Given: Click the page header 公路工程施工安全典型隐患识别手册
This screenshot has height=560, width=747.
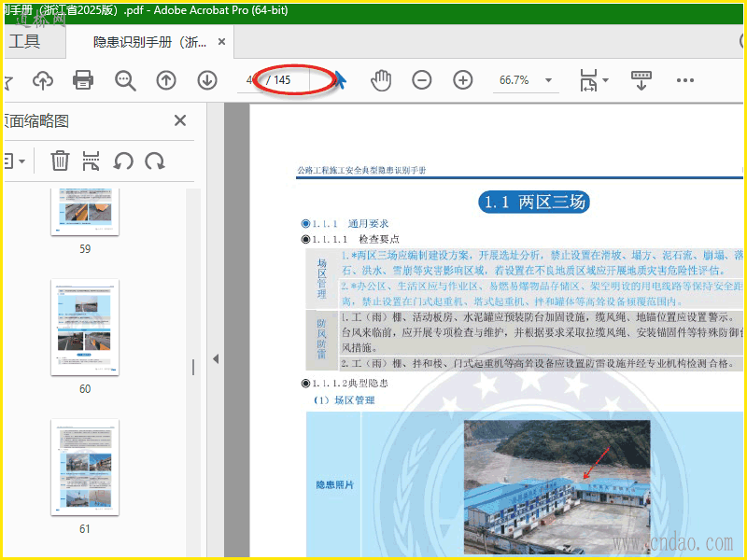Looking at the screenshot, I should point(361,171).
